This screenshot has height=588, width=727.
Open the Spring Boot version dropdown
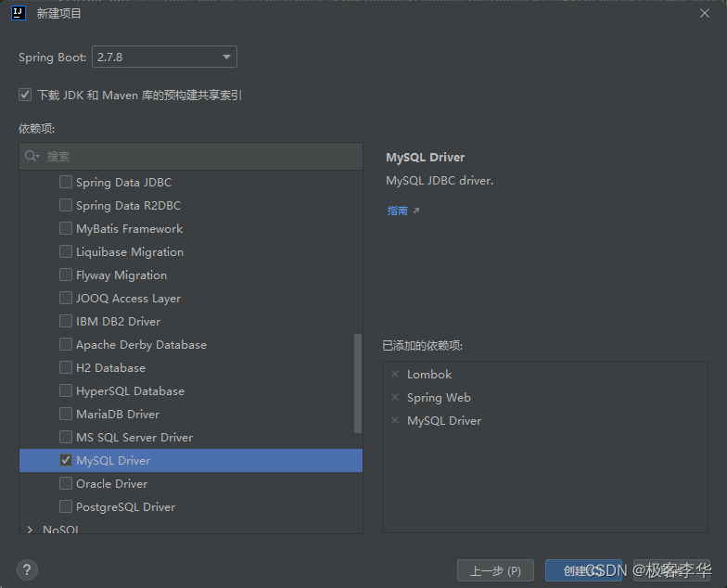coord(164,57)
